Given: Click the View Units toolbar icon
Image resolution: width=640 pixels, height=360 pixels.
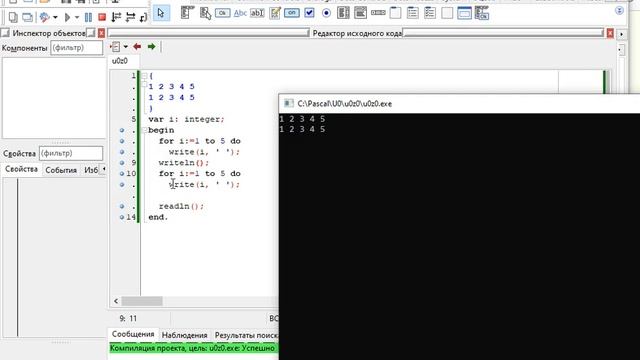Looking at the screenshot, I should point(13,17).
